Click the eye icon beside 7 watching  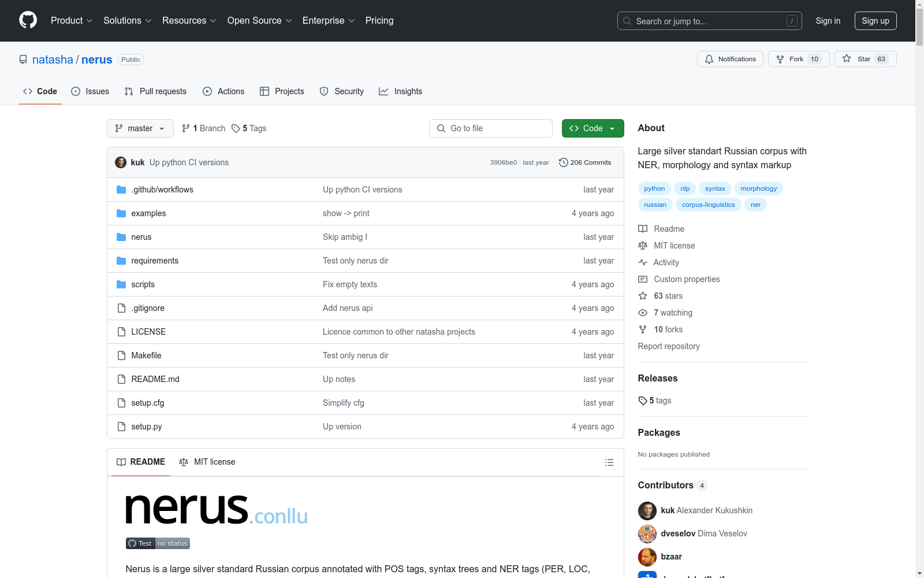(x=643, y=313)
